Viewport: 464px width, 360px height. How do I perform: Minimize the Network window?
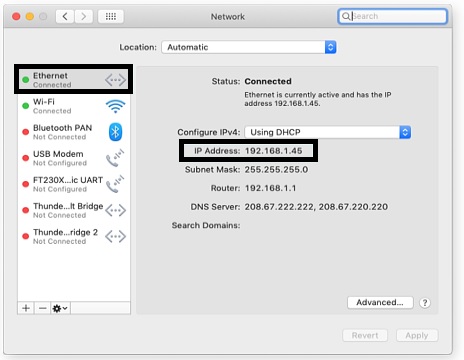(x=30, y=16)
